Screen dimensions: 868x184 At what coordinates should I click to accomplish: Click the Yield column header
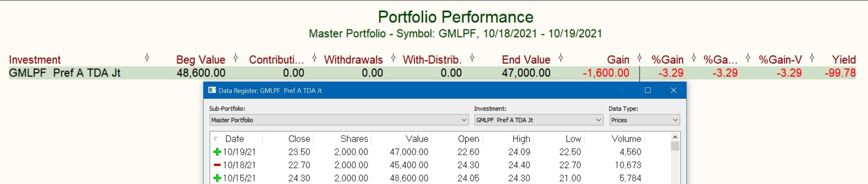click(x=844, y=60)
